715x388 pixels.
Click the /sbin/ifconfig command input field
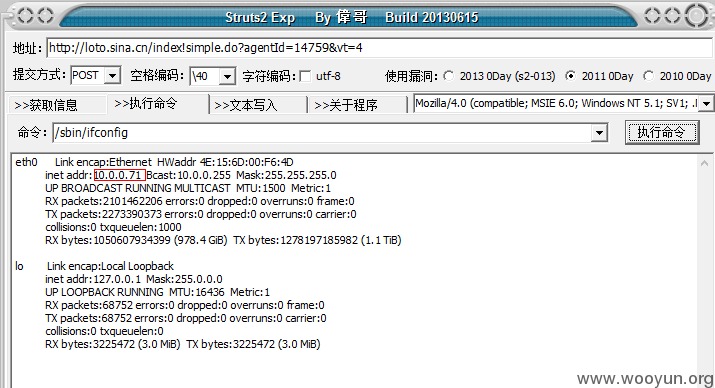pos(322,133)
